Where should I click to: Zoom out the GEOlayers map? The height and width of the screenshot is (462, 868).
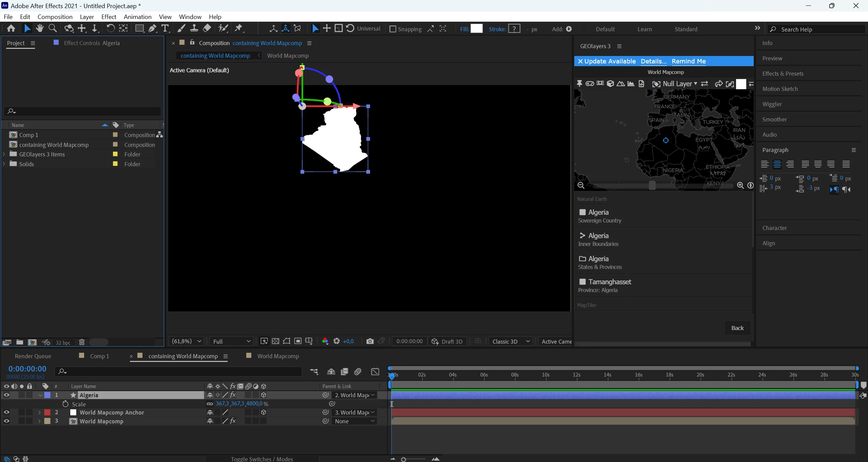[x=581, y=185]
